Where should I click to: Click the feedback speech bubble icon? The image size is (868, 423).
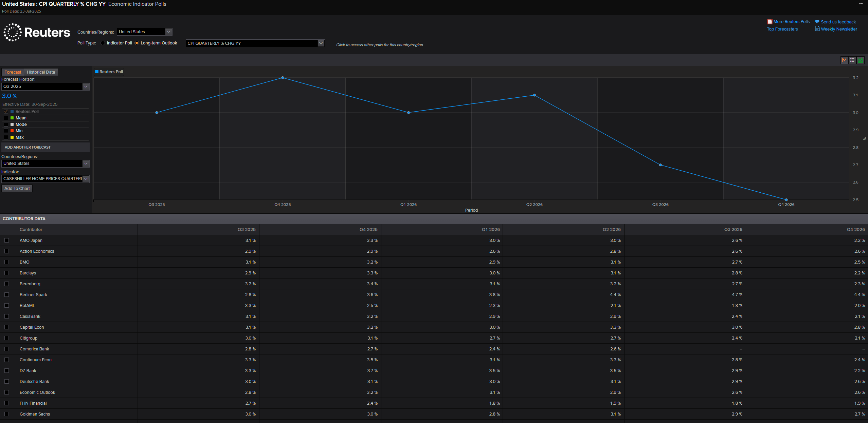817,21
